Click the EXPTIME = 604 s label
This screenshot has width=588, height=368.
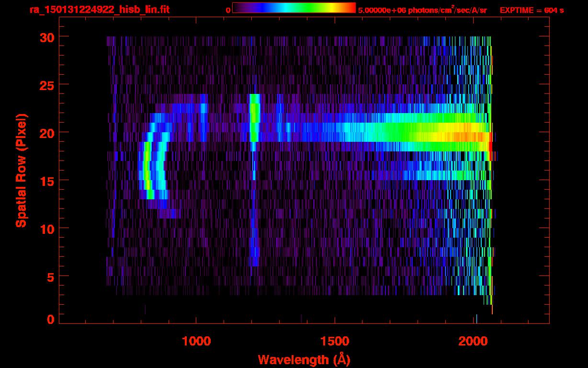coord(531,10)
